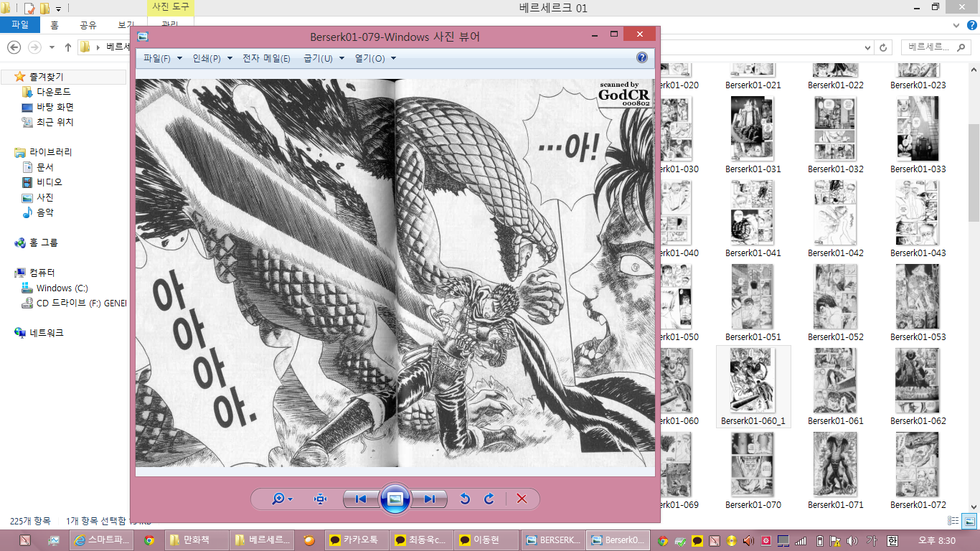
Task: Click the 전자 메일(E) menu item
Action: (x=266, y=59)
